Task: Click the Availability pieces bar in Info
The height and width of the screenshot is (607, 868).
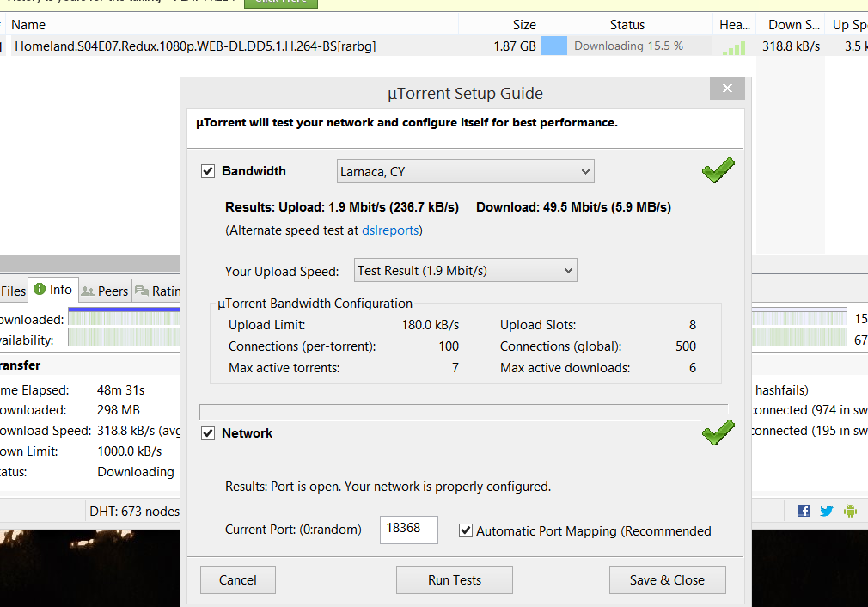Action: pyautogui.click(x=124, y=337)
